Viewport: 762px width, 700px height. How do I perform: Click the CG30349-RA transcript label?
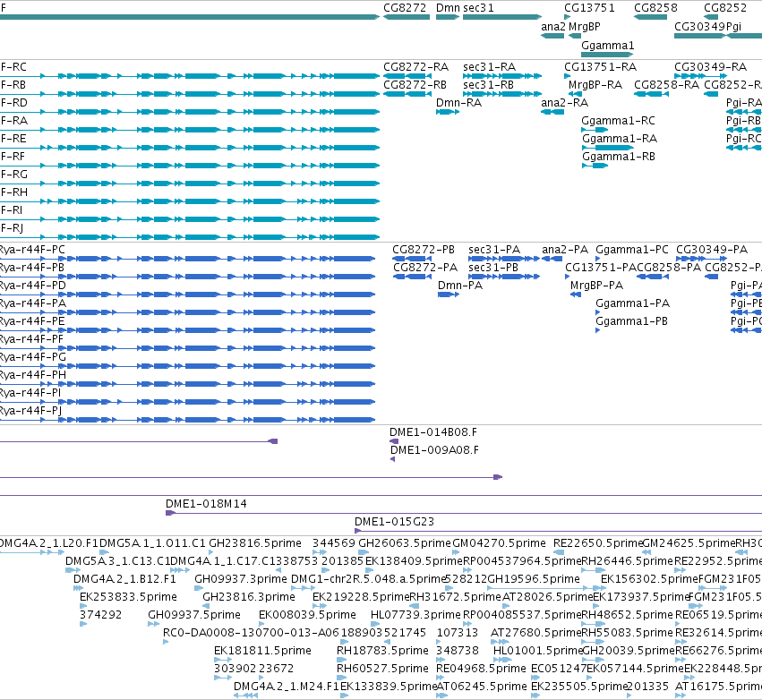coord(710,66)
